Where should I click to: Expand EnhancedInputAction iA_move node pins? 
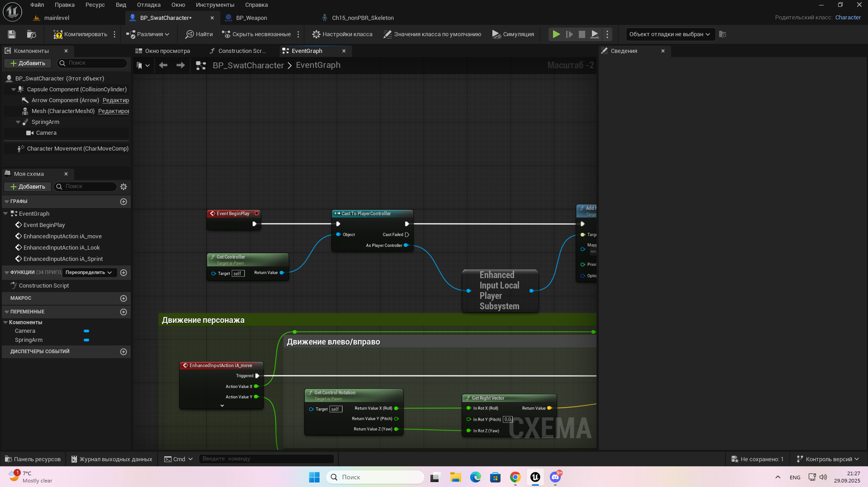click(x=222, y=406)
